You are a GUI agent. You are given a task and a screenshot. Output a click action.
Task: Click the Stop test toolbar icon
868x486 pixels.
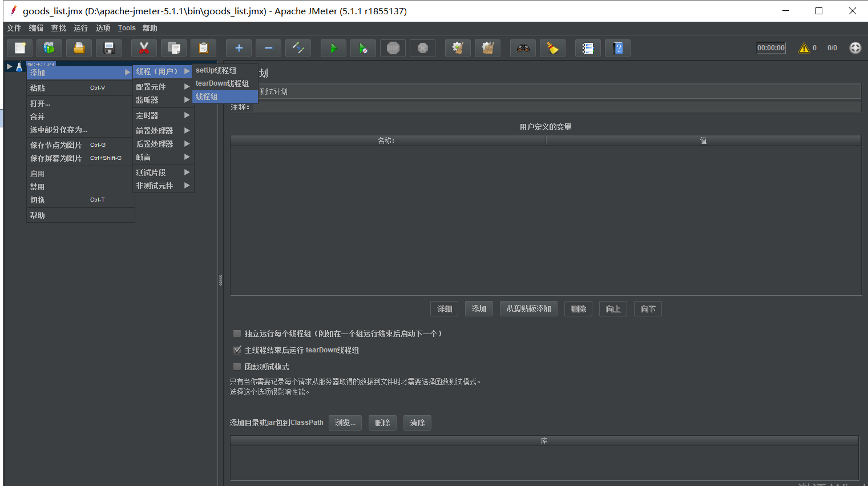click(x=393, y=48)
